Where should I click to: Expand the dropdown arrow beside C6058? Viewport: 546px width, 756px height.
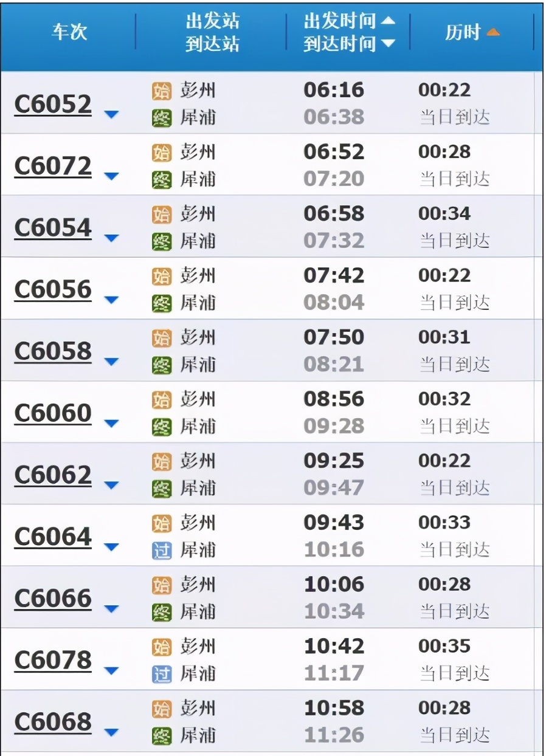111,362
